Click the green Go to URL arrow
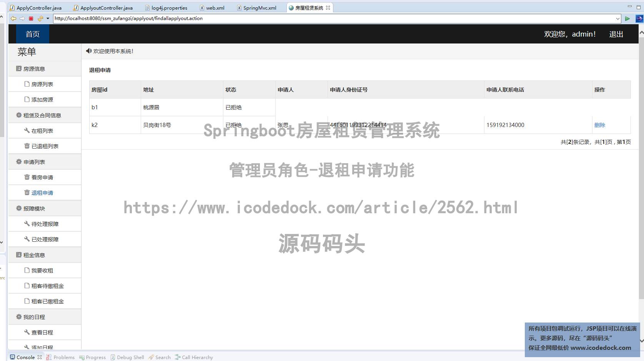Viewport: 644px width, 361px height. 627,18
